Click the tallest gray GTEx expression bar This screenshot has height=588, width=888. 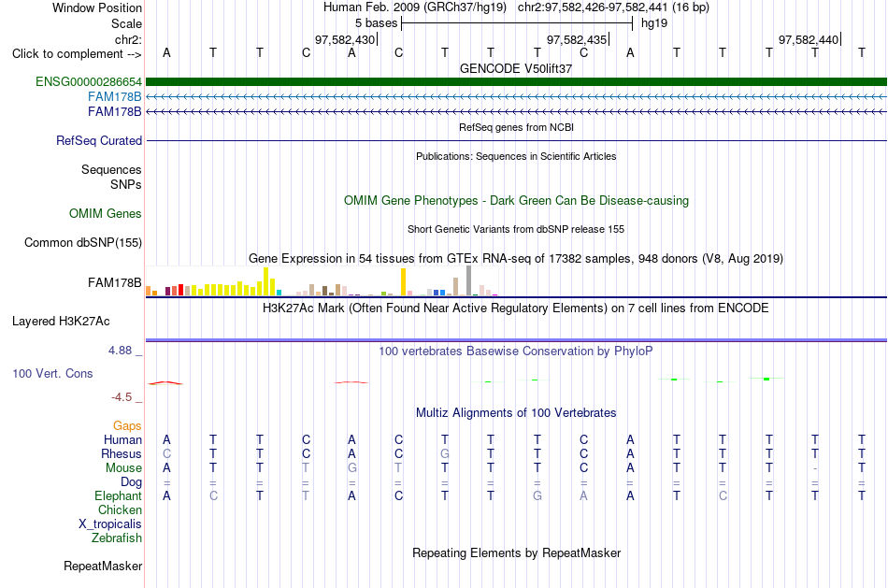[x=469, y=281]
